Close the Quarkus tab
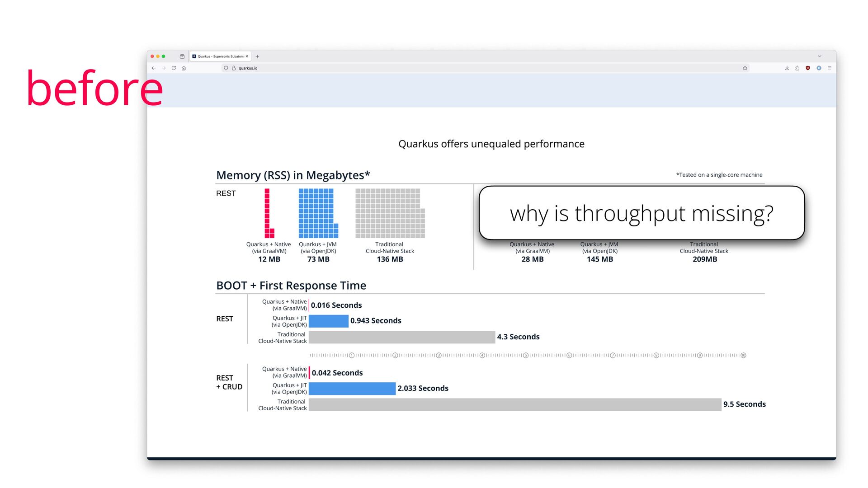The image size is (868, 488). click(x=247, y=56)
